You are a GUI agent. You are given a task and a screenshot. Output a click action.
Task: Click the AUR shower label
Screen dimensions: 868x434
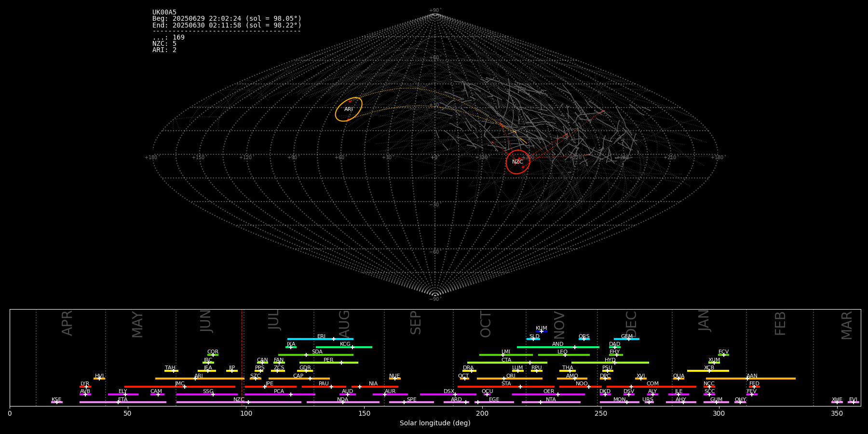click(390, 392)
